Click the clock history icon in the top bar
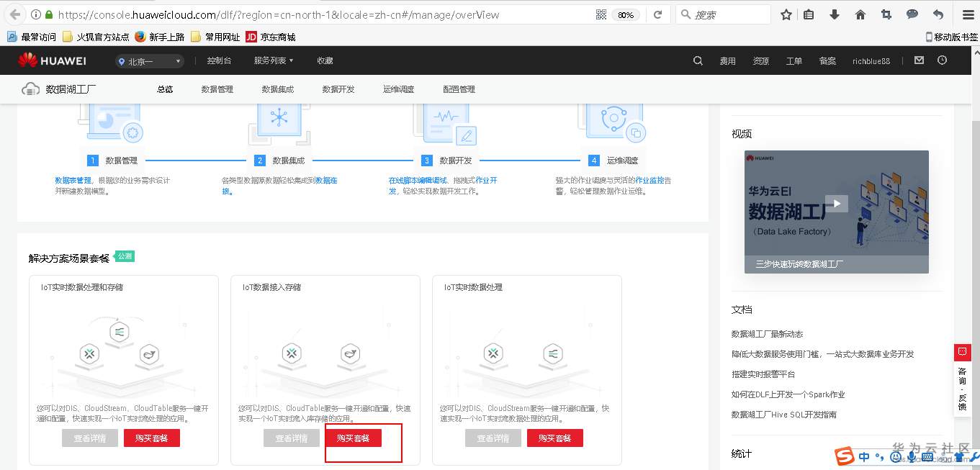Screen dimensions: 980x470 pyautogui.click(x=942, y=60)
